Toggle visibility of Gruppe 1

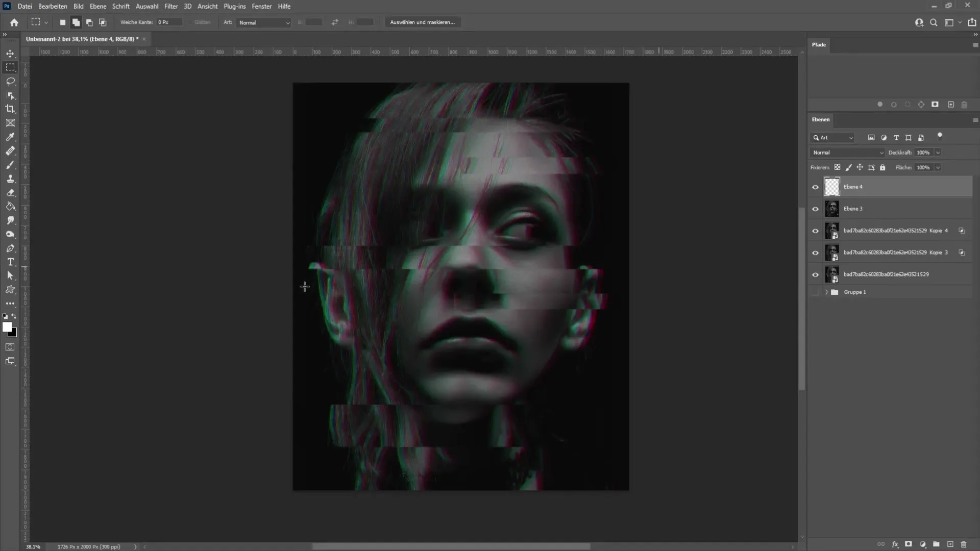tap(815, 291)
